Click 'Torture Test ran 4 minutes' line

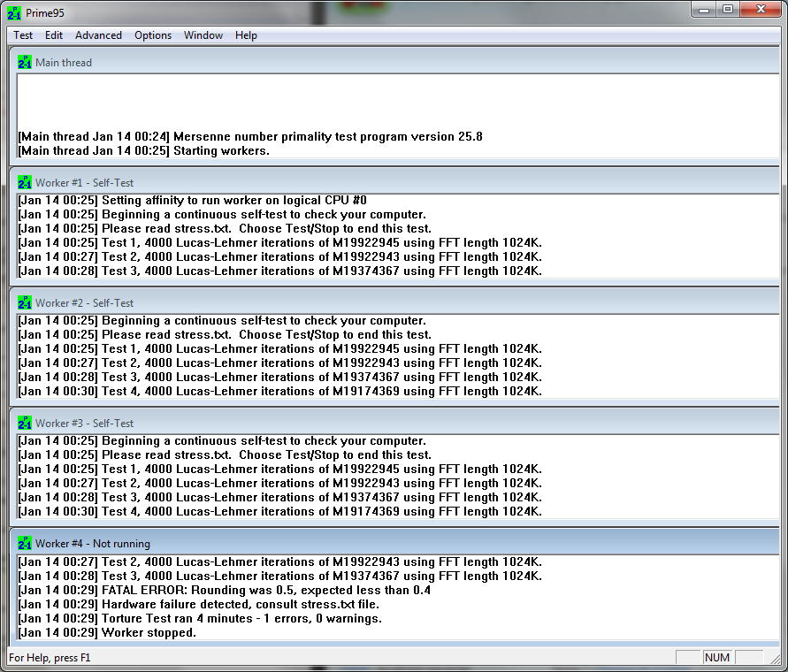(200, 618)
